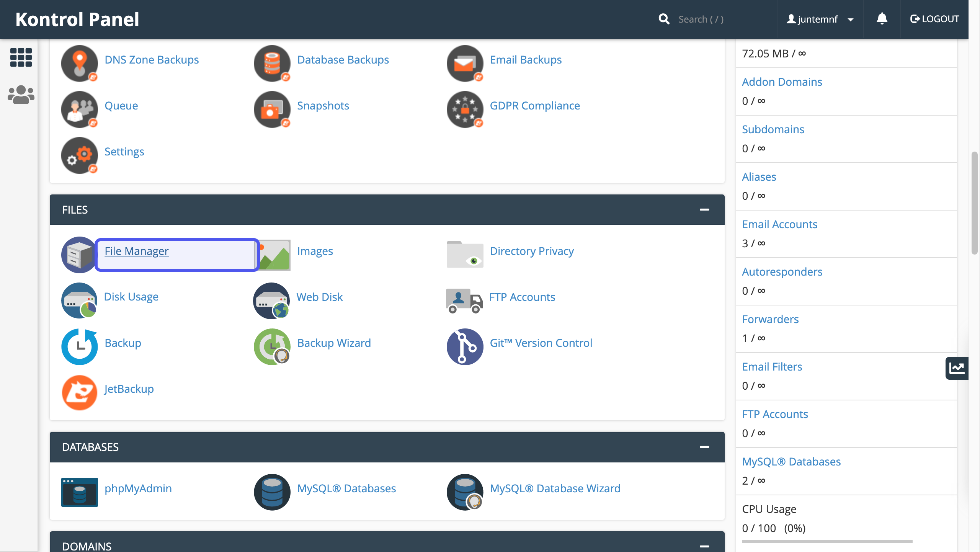Click the Queue icon
Image resolution: width=980 pixels, height=552 pixels.
coord(80,109)
